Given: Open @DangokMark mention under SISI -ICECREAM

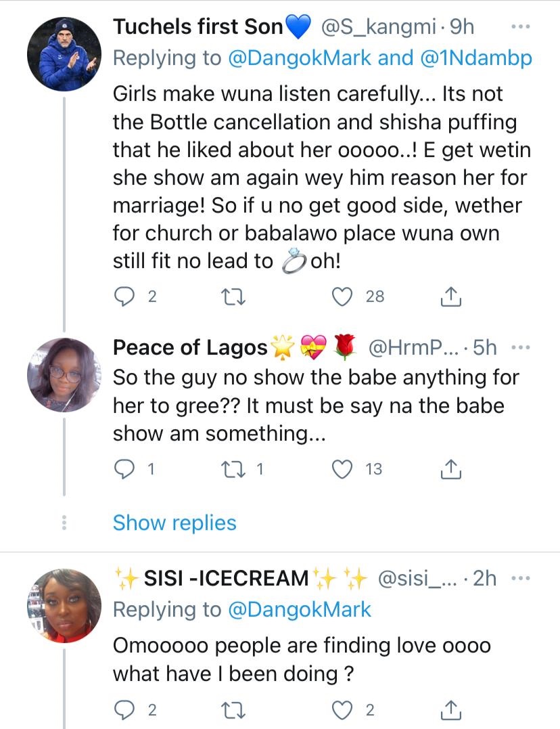Looking at the screenshot, I should (x=300, y=609).
